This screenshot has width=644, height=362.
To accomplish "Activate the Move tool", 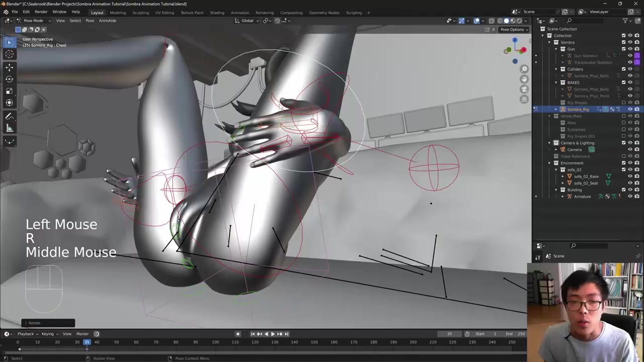I will click(x=9, y=67).
